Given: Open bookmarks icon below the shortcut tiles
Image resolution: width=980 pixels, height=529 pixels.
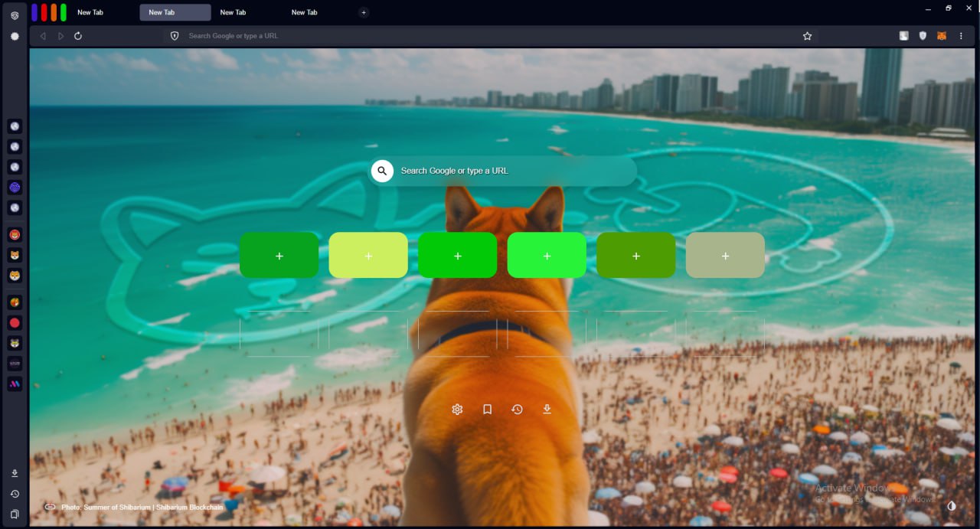Looking at the screenshot, I should [x=487, y=410].
